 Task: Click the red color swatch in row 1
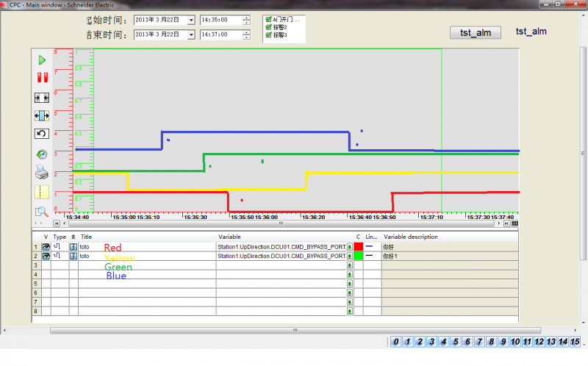pos(359,247)
